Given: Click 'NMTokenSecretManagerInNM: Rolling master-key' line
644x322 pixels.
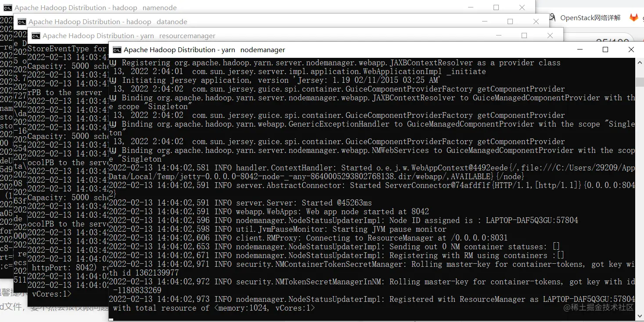Looking at the screenshot, I should click(x=372, y=282).
